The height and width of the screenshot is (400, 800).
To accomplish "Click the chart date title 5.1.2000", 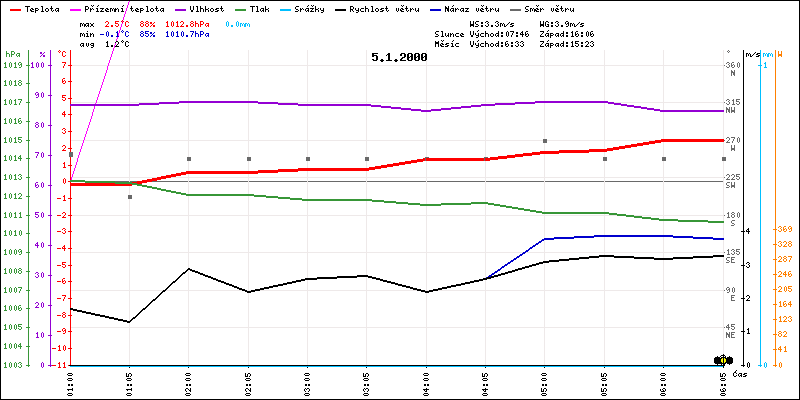I will 399,58.
